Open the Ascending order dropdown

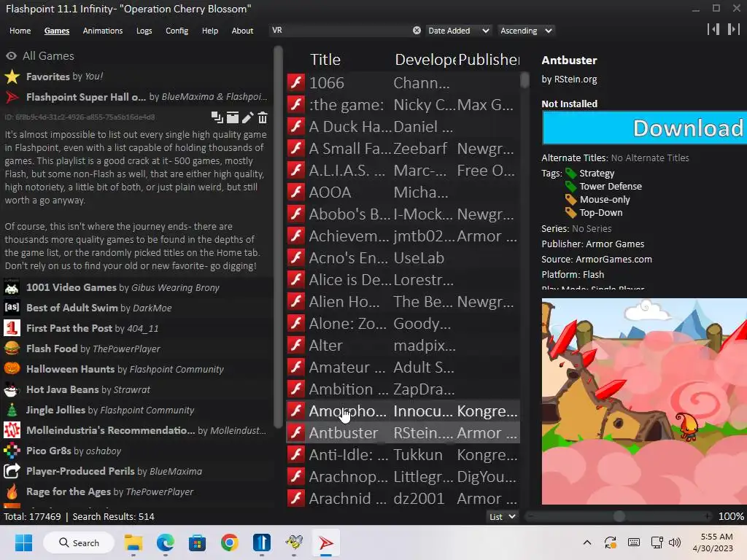point(526,31)
